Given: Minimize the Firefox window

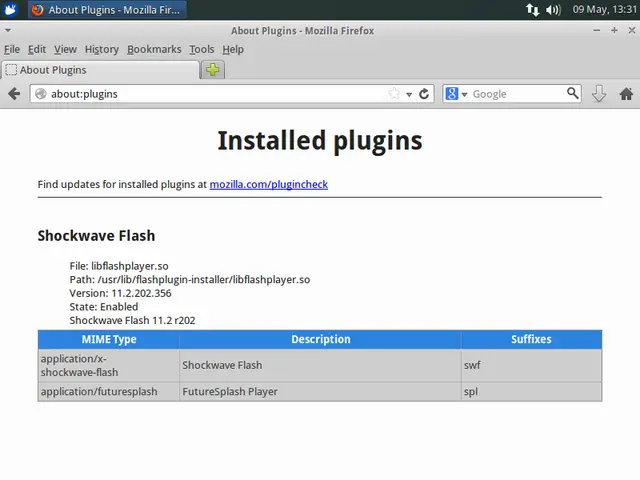Looking at the screenshot, I should [x=597, y=30].
